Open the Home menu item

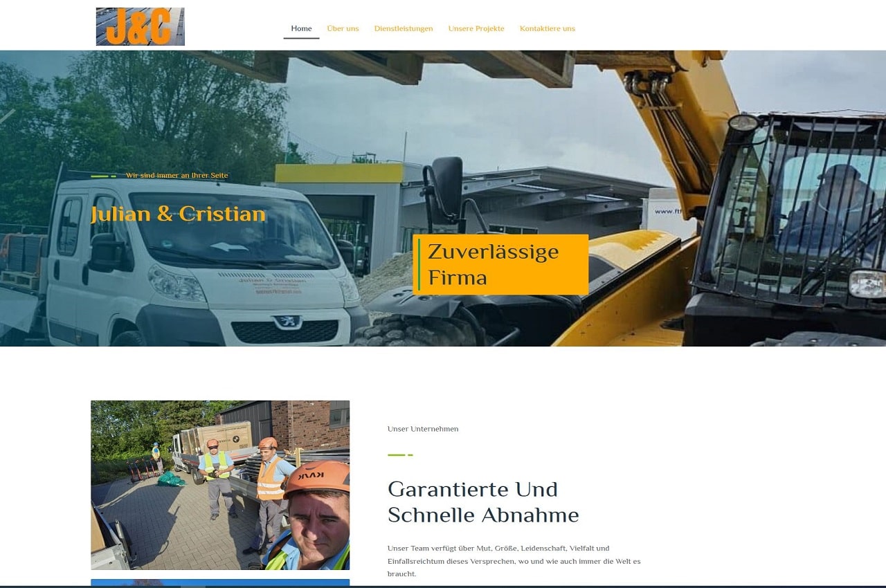(x=301, y=28)
